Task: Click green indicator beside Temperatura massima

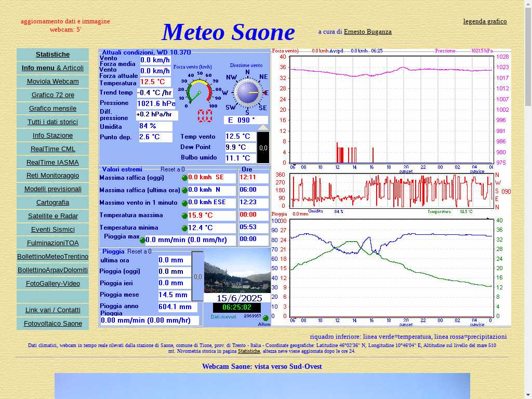Action: (184, 216)
